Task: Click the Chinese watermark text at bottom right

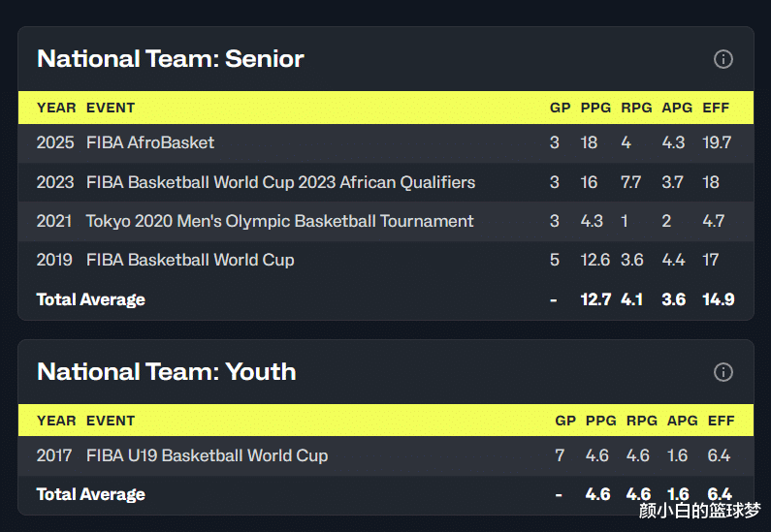Action: click(x=699, y=511)
